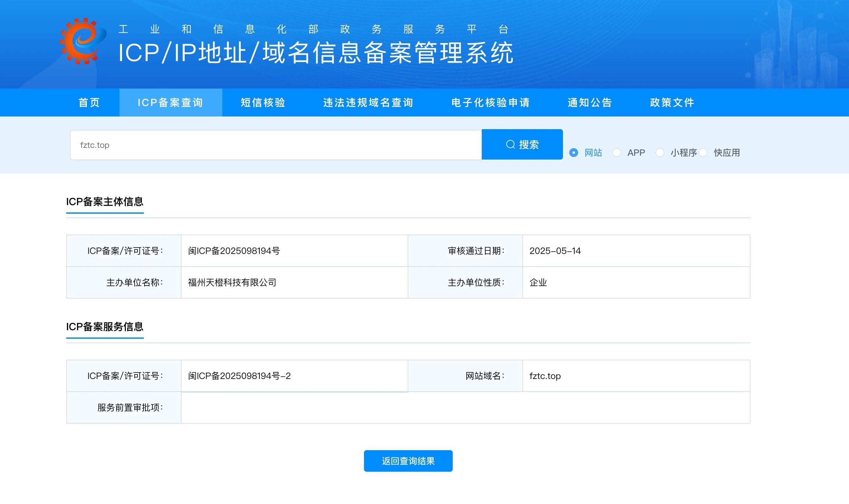Click the 网站域名 label
This screenshot has height=504, width=849.
coord(485,376)
